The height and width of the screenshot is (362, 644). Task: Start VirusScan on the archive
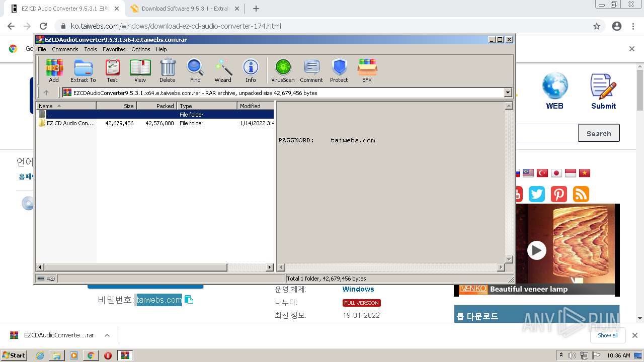[283, 70]
